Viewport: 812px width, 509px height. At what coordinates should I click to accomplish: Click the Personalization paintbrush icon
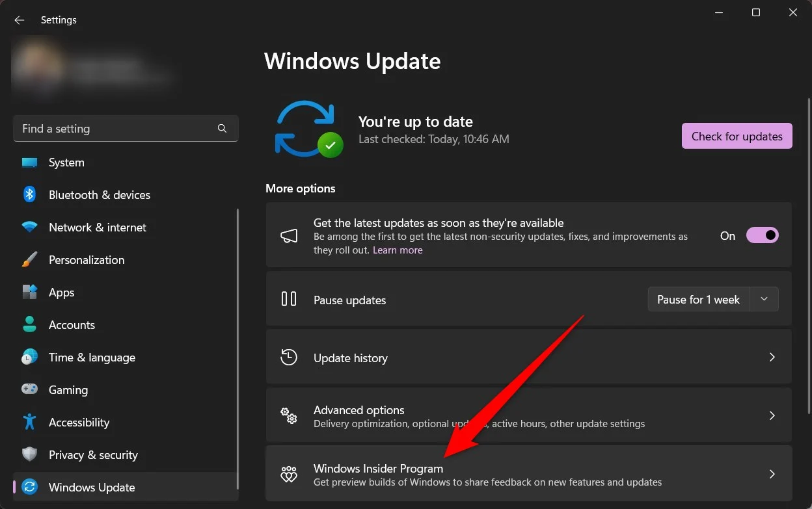[29, 260]
